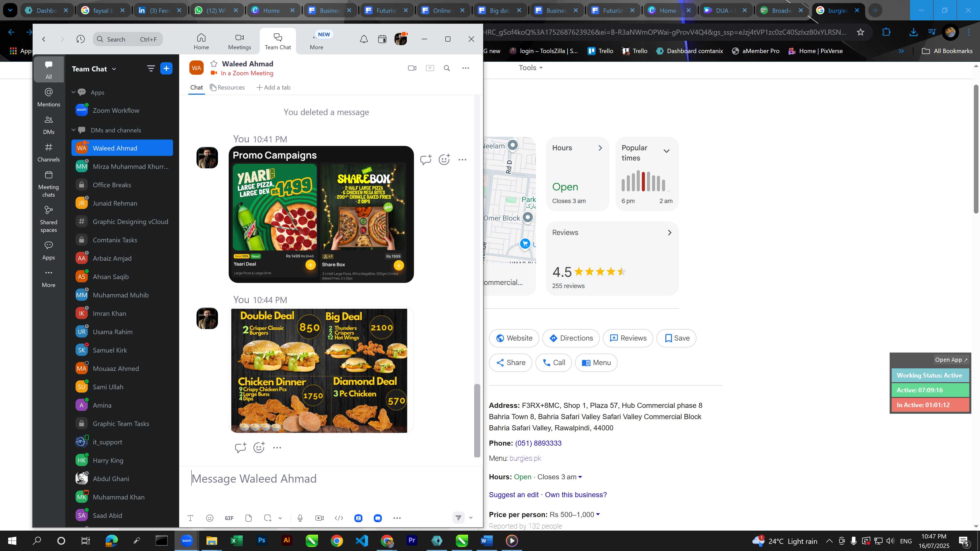Open Photoshop from taskbar
980x551 pixels.
coord(261,540)
